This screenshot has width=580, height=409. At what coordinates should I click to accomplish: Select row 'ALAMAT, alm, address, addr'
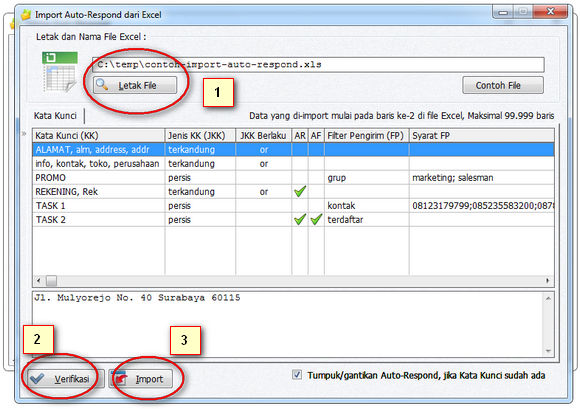293,150
